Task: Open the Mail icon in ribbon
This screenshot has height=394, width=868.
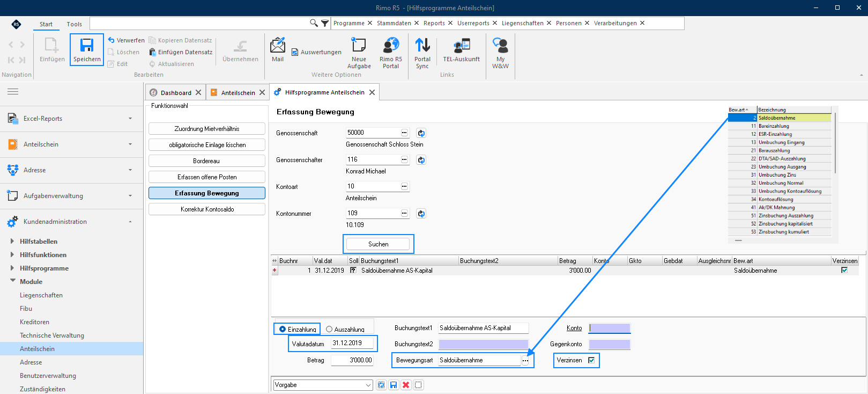Action: tap(278, 45)
